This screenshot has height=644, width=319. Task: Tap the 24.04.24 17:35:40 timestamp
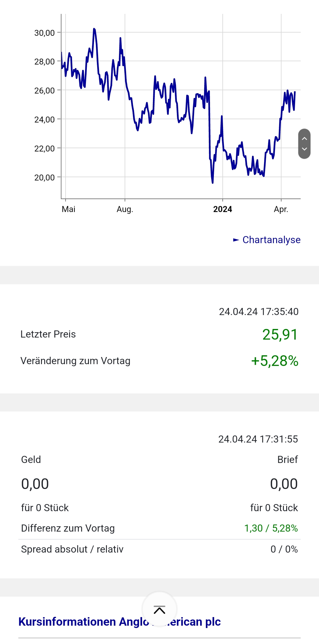(x=259, y=312)
